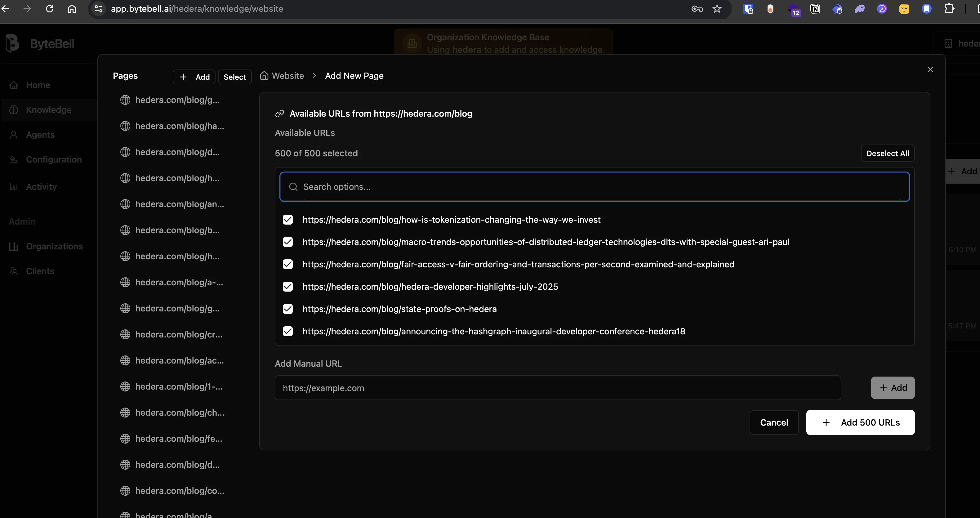Open the browser extensions puzzle icon

(x=949, y=8)
